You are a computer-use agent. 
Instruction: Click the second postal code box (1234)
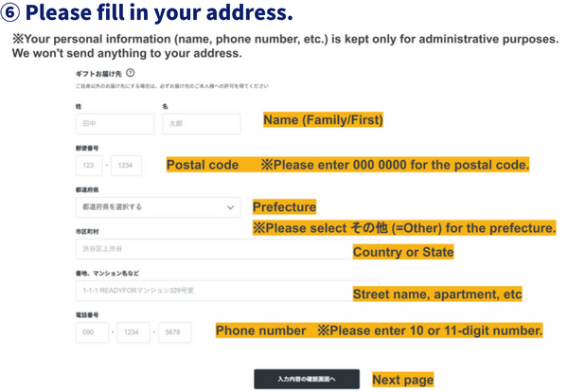[x=126, y=166]
